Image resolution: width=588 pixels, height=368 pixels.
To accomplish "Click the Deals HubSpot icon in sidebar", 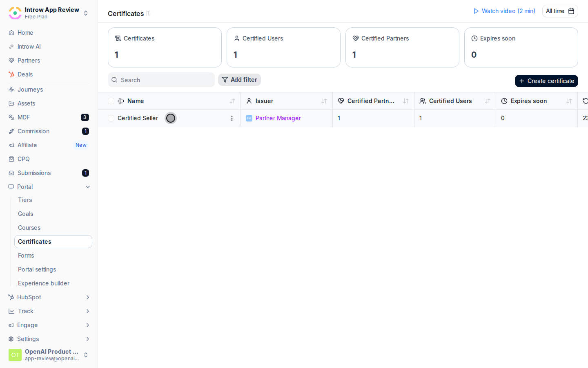I will (x=11, y=74).
